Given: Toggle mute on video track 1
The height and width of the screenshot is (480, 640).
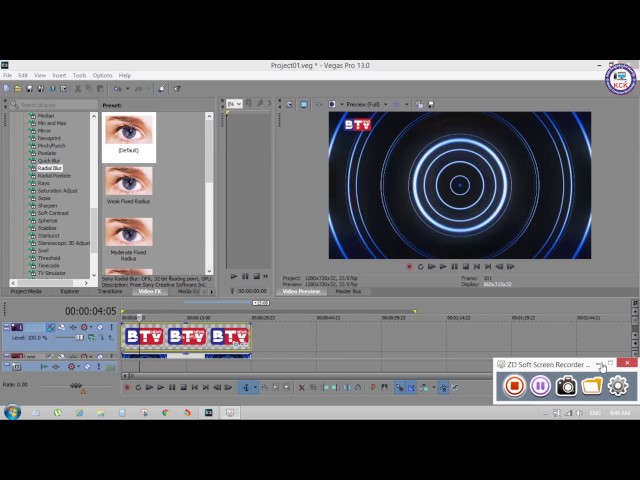Looking at the screenshot, I should 100,327.
